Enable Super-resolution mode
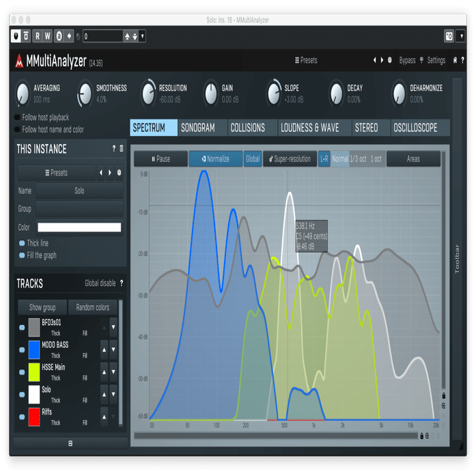The image size is (476, 476). pos(290,158)
